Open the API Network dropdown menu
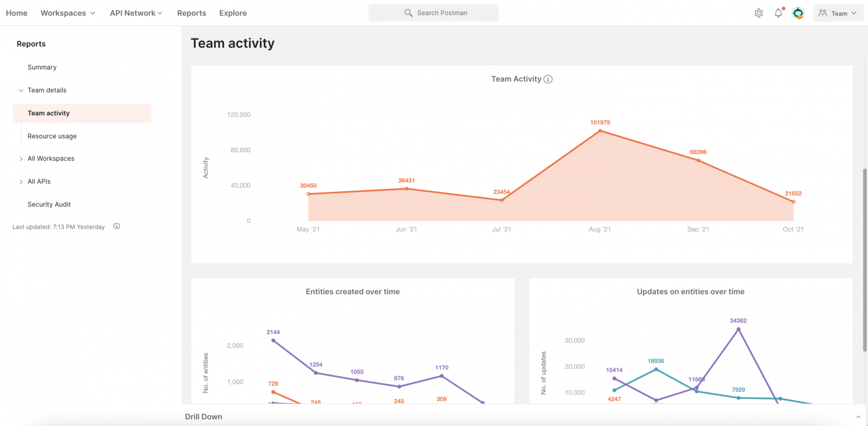This screenshot has height=426, width=868. 136,13
